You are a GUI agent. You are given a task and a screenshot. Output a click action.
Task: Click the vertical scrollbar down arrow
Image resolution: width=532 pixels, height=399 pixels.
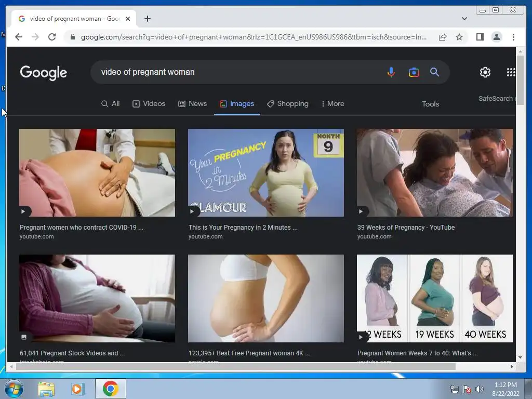click(x=520, y=357)
